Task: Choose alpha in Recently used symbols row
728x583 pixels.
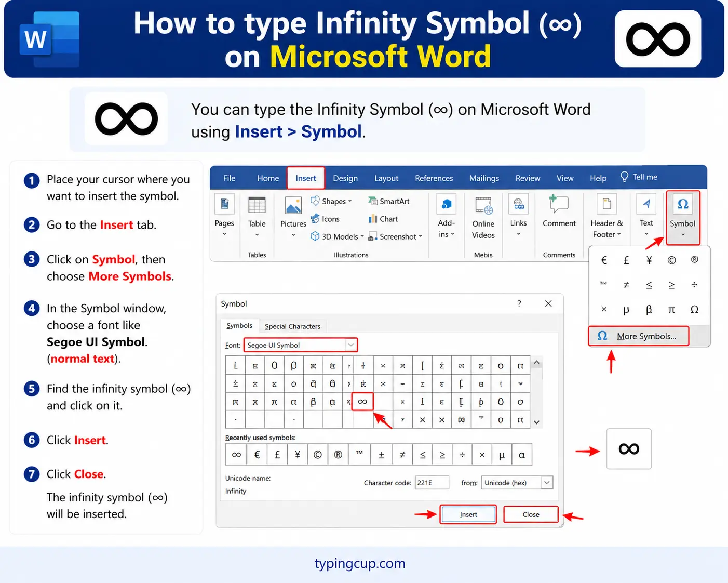Action: click(522, 455)
